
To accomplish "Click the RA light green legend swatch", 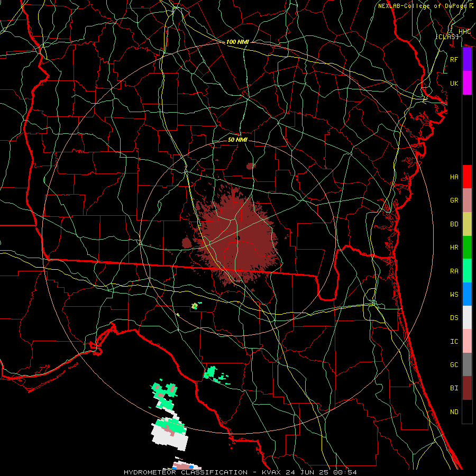I will [x=467, y=271].
